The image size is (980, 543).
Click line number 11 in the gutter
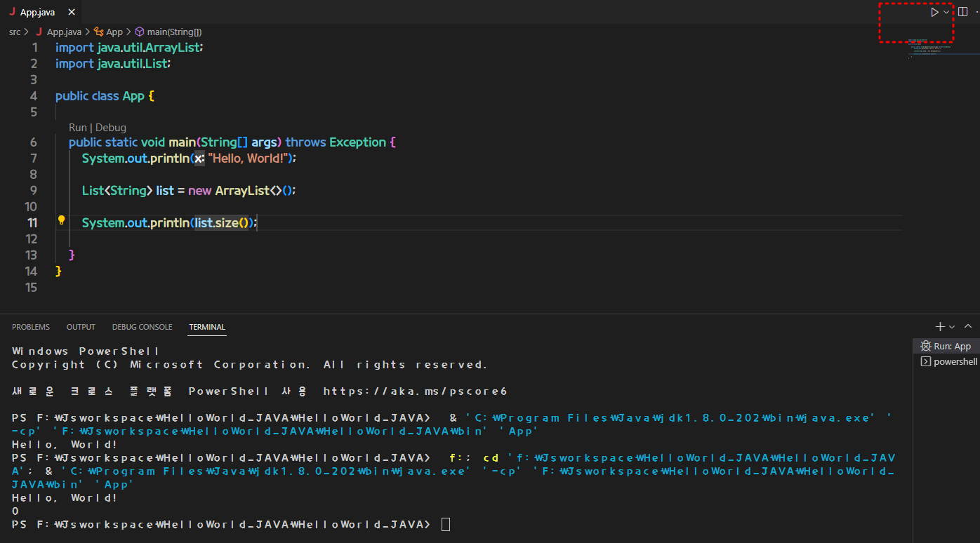pos(32,222)
